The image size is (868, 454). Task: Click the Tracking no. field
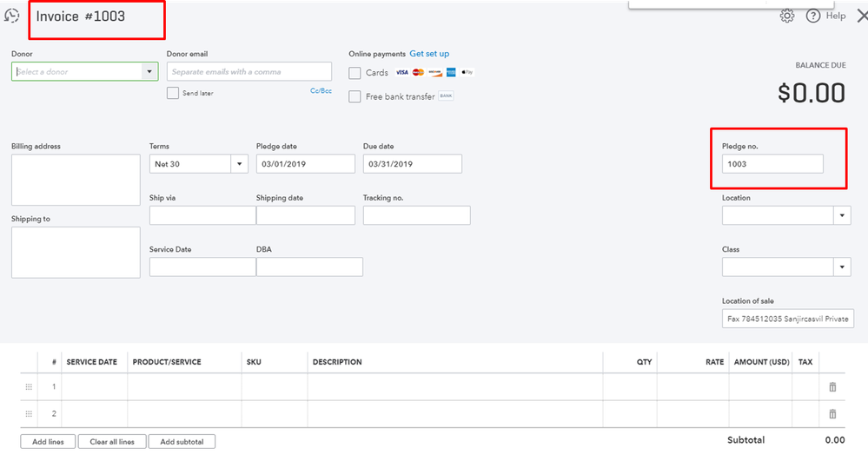[x=417, y=215]
